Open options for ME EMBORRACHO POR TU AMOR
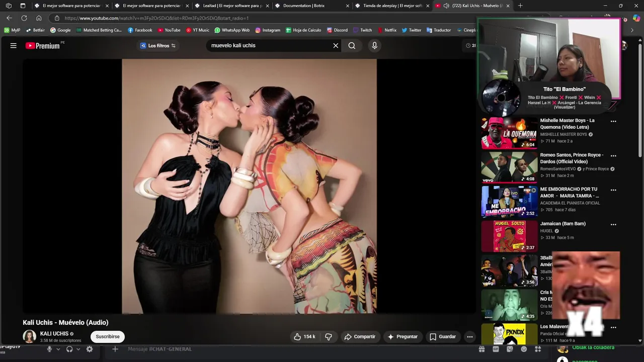 point(613,190)
